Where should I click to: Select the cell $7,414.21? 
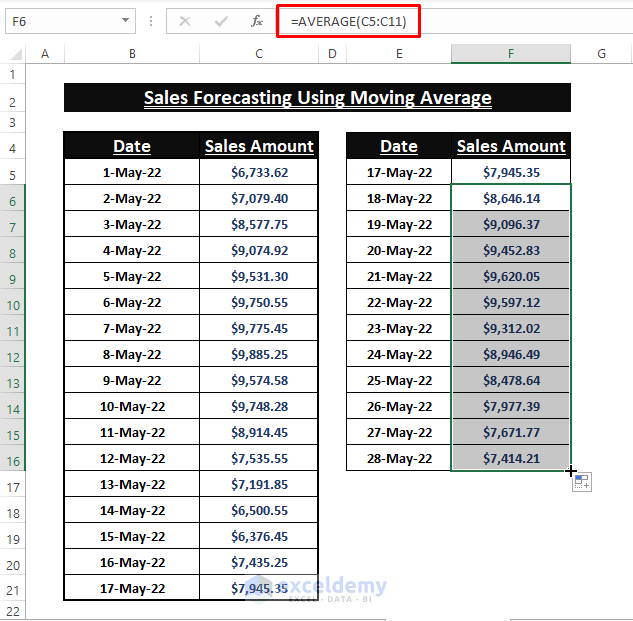click(511, 458)
